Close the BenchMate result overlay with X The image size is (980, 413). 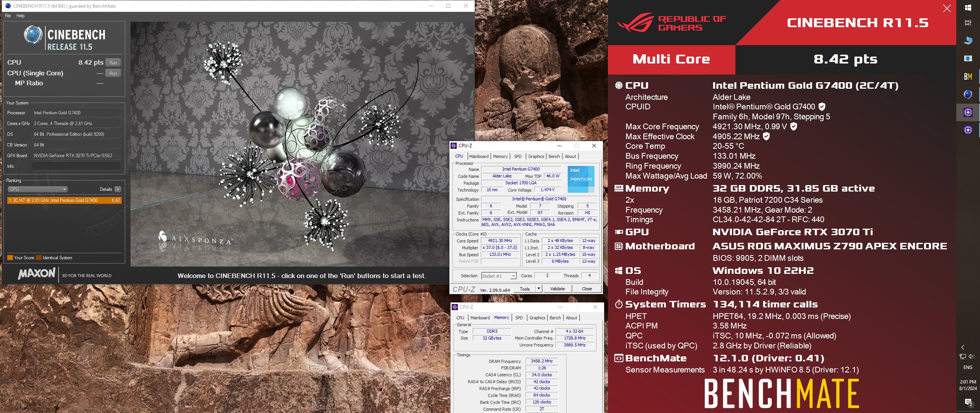(947, 8)
